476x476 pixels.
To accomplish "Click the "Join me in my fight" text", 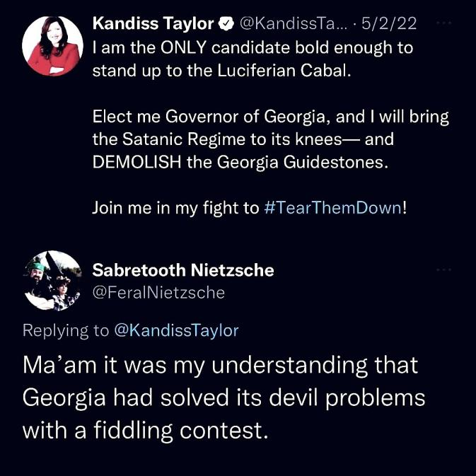I will 175,209.
